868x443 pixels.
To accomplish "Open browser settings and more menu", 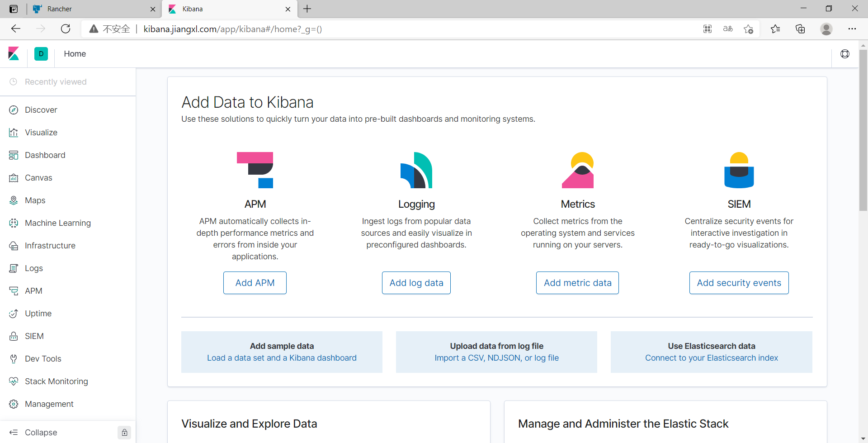I will click(852, 29).
